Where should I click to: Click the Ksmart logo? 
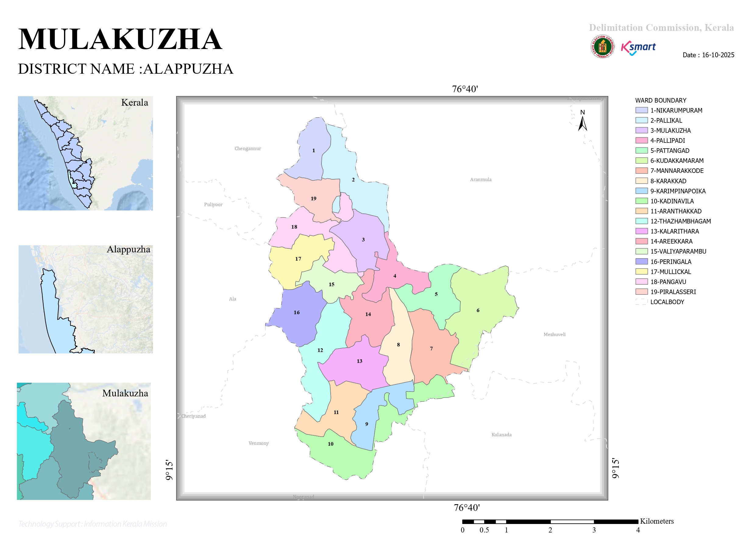[638, 48]
